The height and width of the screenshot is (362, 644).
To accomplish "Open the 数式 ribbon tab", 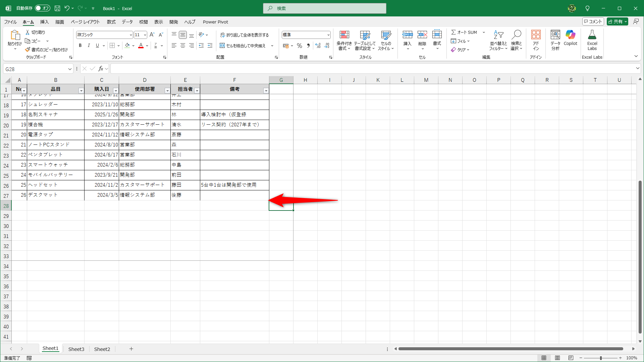I will tap(111, 22).
